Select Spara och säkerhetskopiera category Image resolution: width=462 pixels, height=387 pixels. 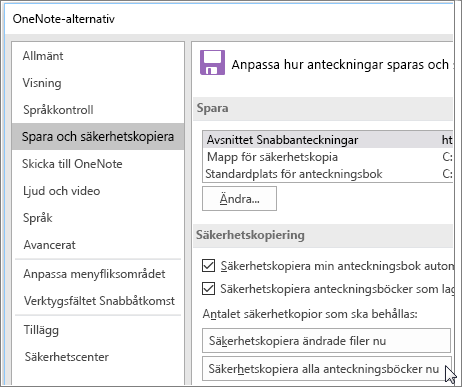tap(98, 137)
